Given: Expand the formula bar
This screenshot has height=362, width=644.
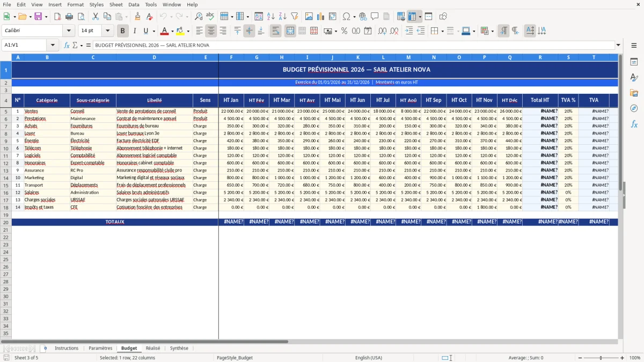Looking at the screenshot, I should tap(618, 45).
